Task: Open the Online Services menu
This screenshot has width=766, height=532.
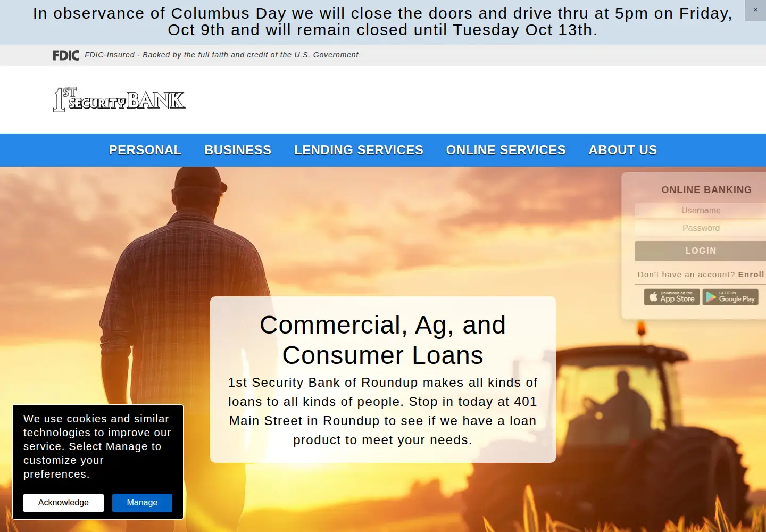Action: point(506,150)
